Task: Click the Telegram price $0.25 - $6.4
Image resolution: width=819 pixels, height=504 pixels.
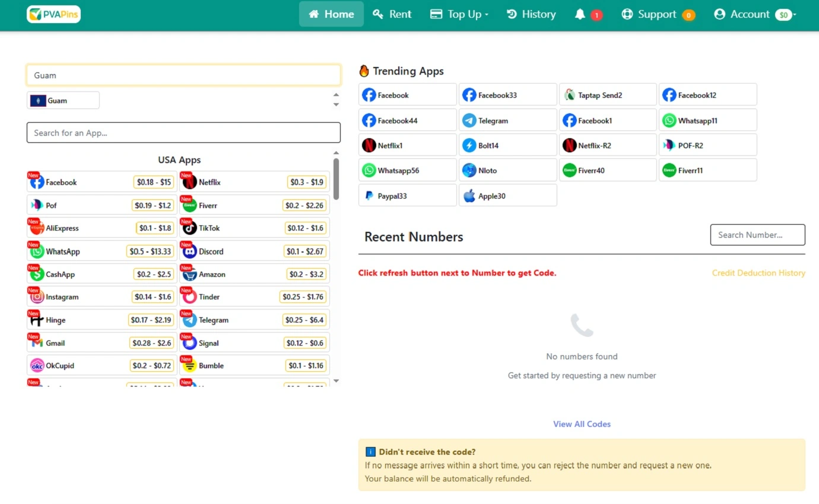Action: click(304, 320)
